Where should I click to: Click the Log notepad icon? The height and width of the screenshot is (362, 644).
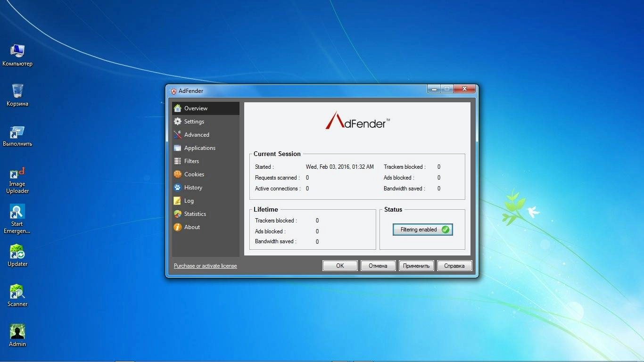[177, 201]
